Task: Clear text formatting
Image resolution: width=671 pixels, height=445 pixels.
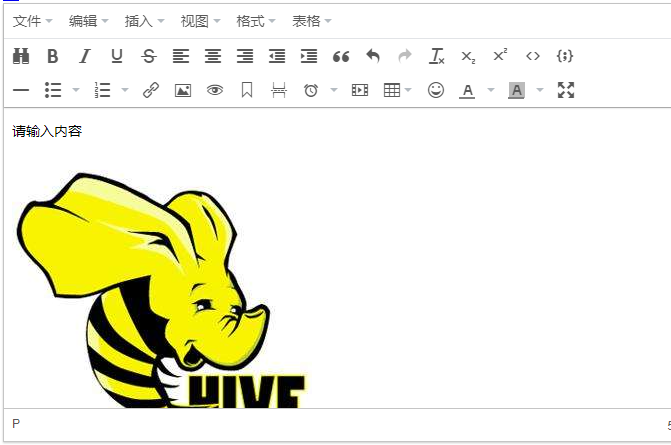Action: (436, 56)
